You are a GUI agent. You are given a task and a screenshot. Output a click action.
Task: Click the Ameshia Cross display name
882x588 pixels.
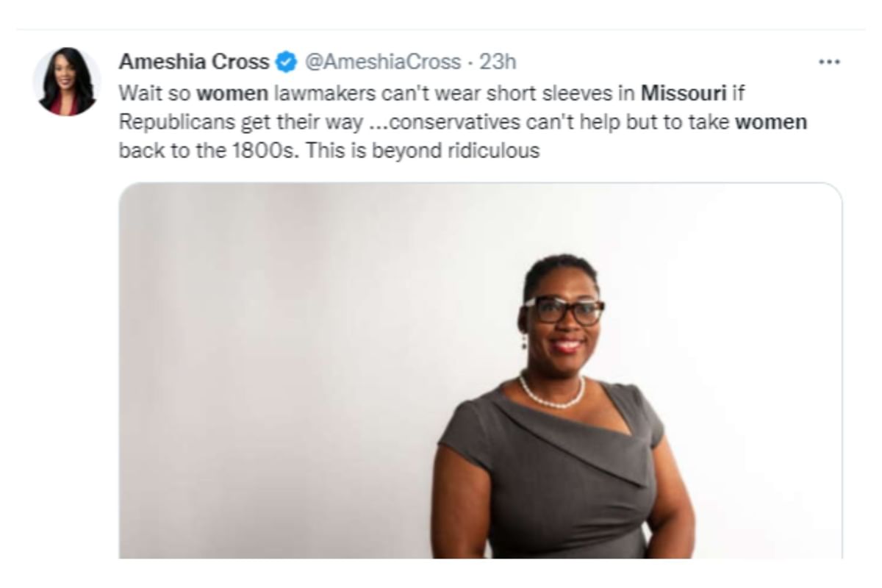[194, 62]
